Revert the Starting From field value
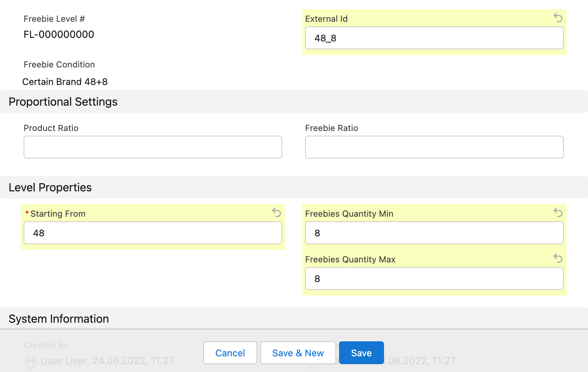Viewport: 588px width, 372px height. pos(276,212)
